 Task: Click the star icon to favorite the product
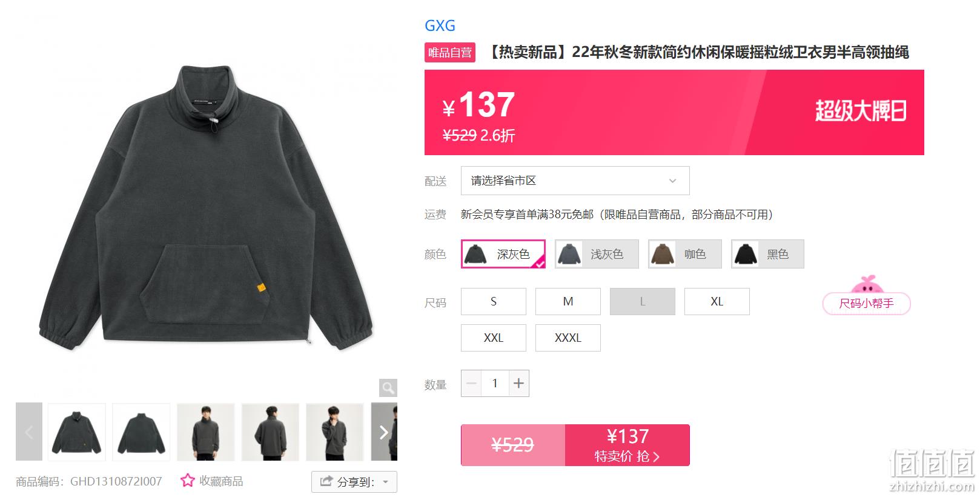[x=188, y=481]
